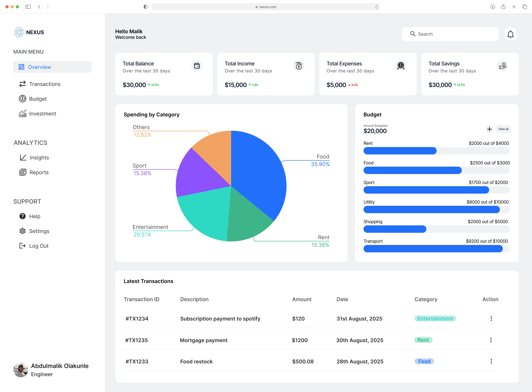This screenshot has height=392, width=532.
Task: Log Out from the sidebar
Action: tap(38, 246)
